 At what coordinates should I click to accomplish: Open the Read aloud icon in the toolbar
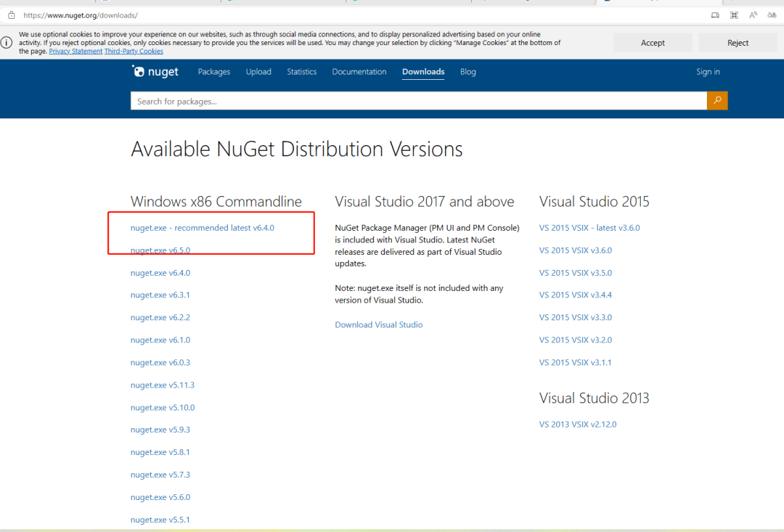(753, 15)
